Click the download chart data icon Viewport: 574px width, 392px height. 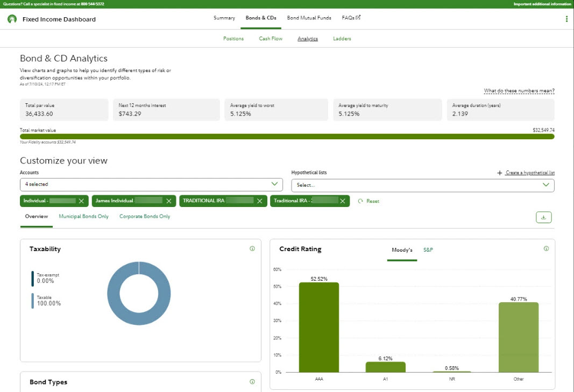coord(543,217)
